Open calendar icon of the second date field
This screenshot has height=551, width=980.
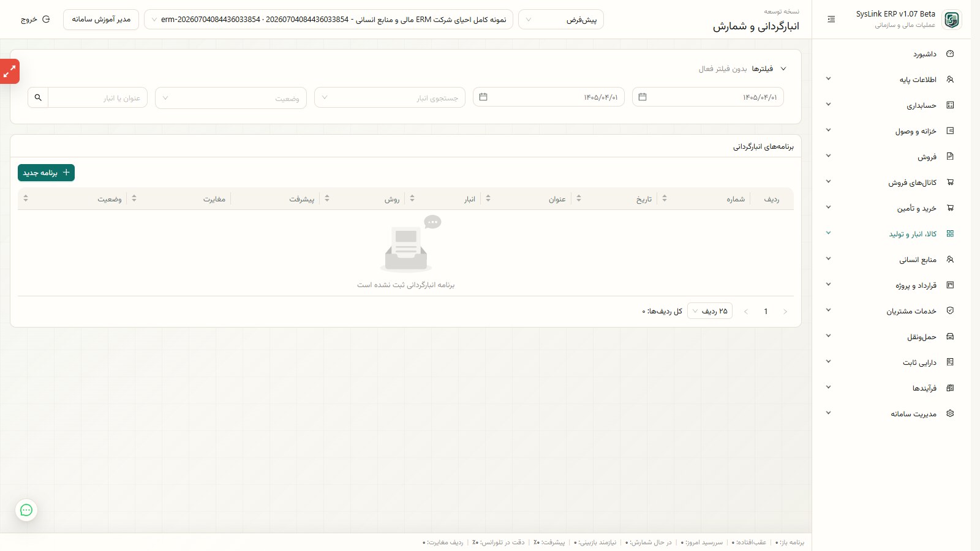[483, 97]
